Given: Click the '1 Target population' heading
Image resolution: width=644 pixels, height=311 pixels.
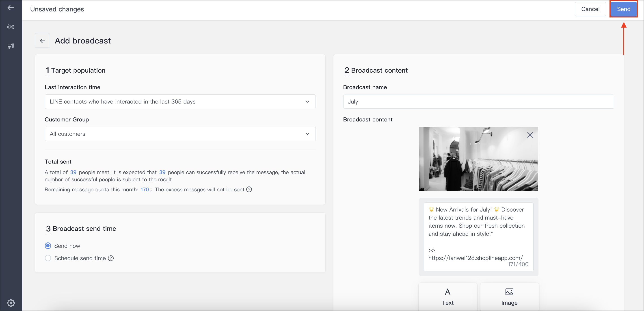Looking at the screenshot, I should click(75, 71).
